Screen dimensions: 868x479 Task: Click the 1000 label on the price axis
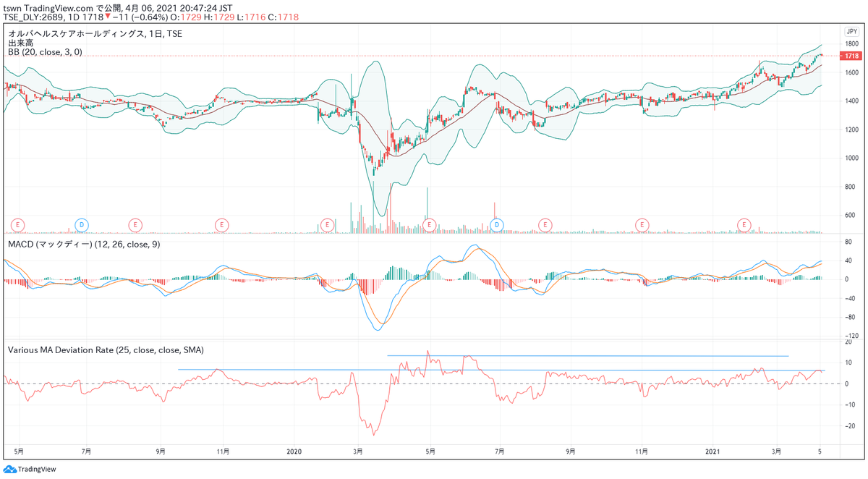coord(851,158)
